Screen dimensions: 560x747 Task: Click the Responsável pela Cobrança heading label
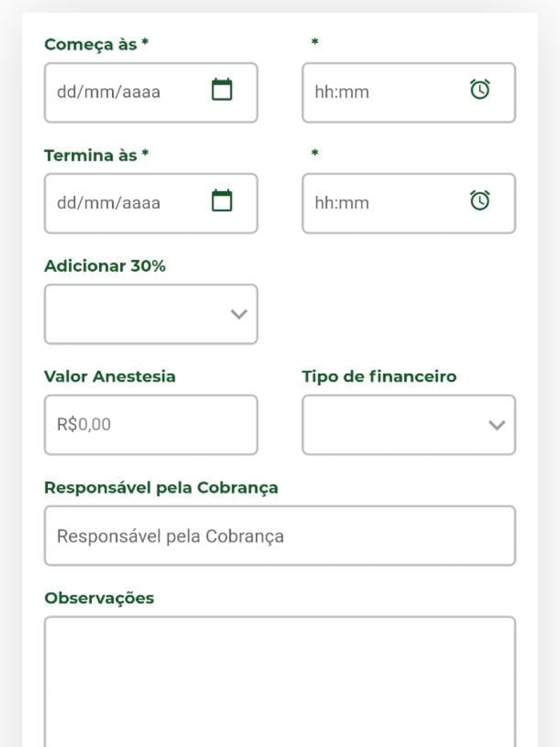click(x=161, y=488)
